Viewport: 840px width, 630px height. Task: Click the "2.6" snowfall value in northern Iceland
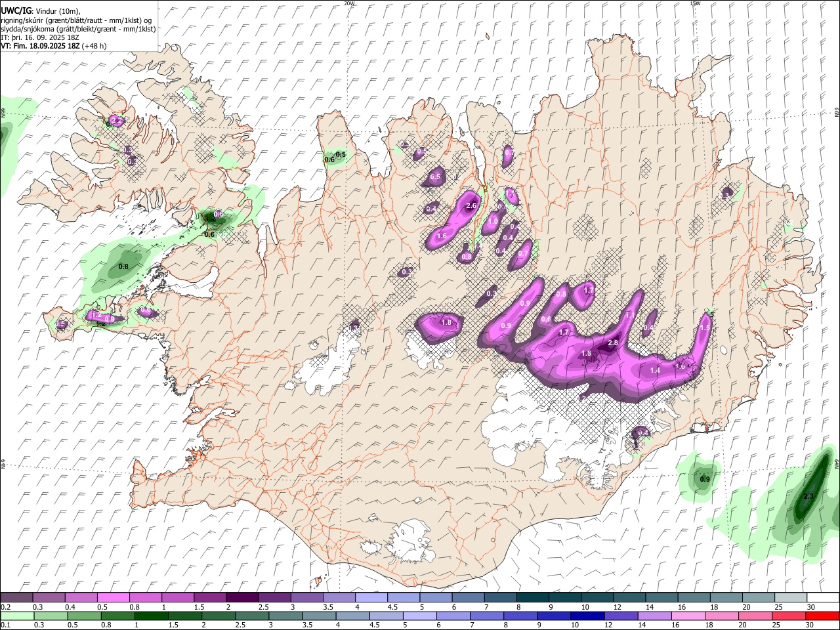tap(471, 206)
